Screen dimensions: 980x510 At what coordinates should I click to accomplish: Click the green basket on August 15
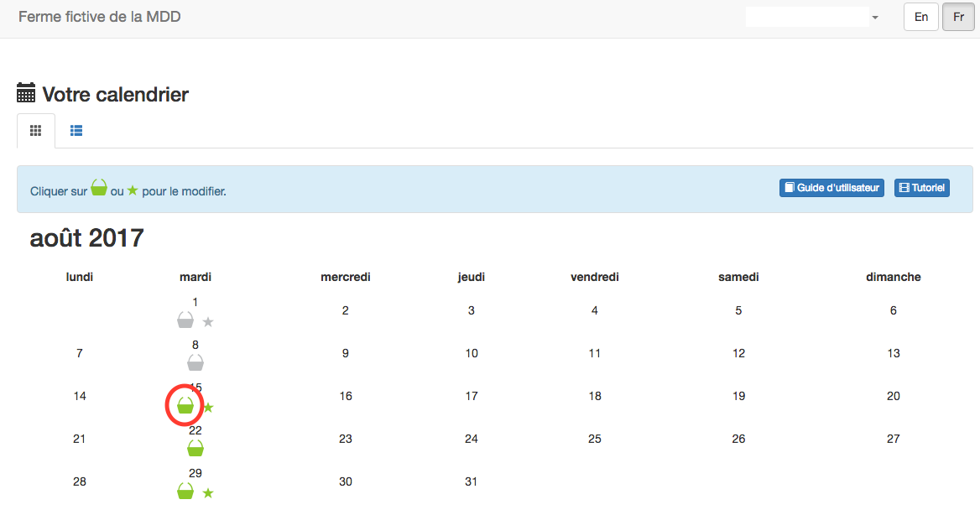click(185, 407)
